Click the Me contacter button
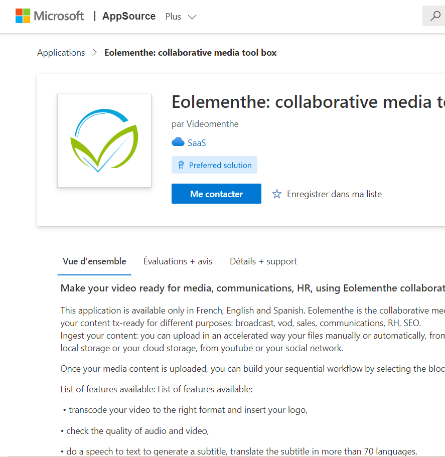This screenshot has width=445, height=457. [x=216, y=194]
